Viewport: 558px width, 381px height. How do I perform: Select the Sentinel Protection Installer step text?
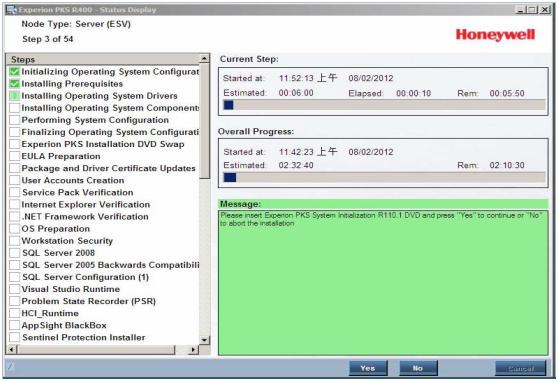84,338
